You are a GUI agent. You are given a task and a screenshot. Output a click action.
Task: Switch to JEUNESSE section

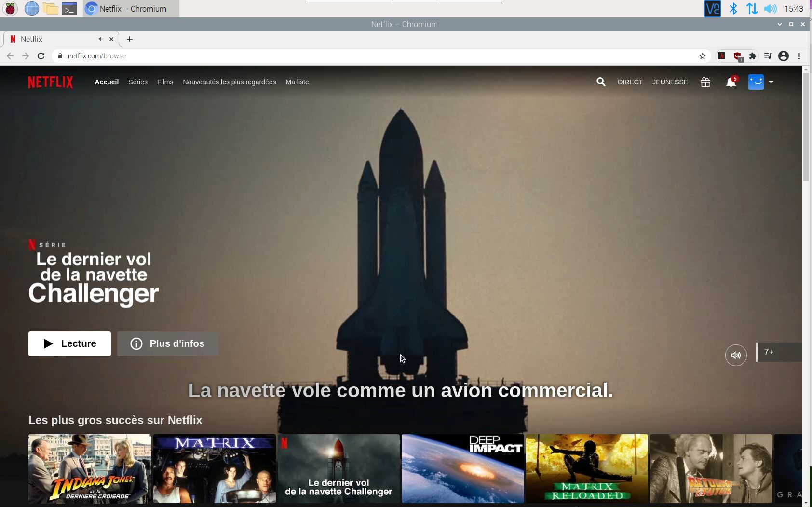point(670,82)
